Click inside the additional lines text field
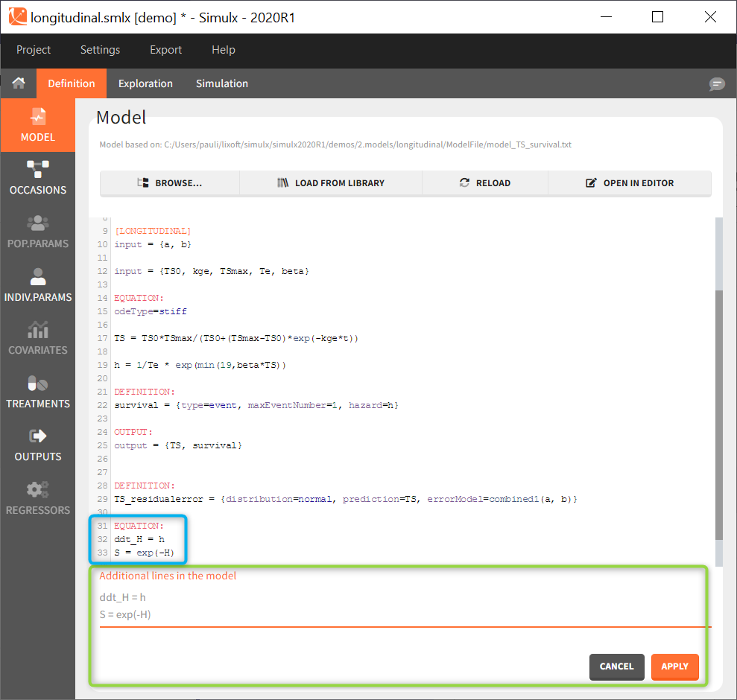The image size is (737, 700). pyautogui.click(x=402, y=605)
